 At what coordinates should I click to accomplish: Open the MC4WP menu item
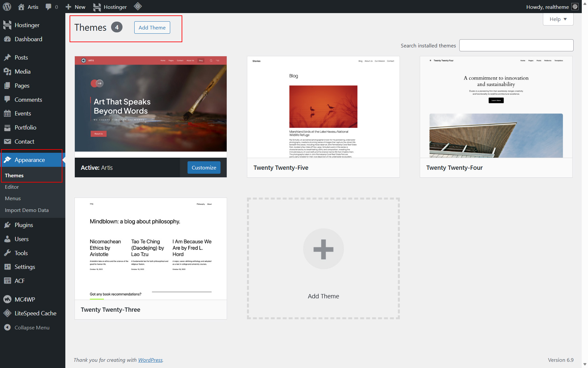(24, 299)
